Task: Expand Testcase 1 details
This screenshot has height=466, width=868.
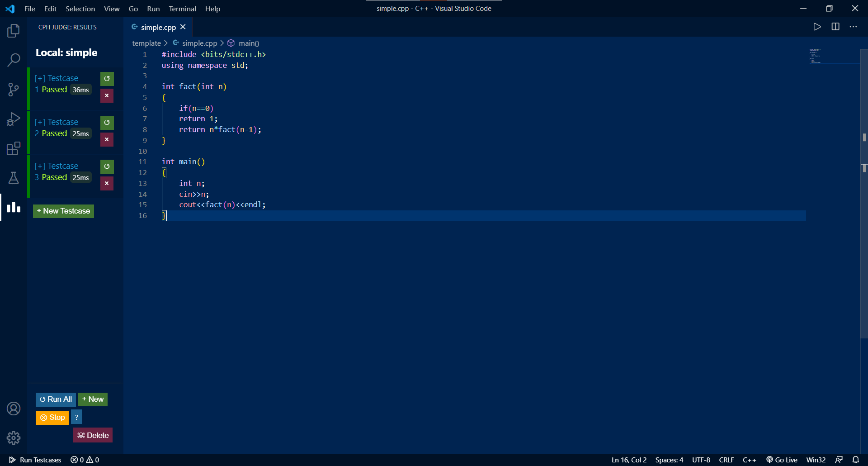Action: coord(56,78)
